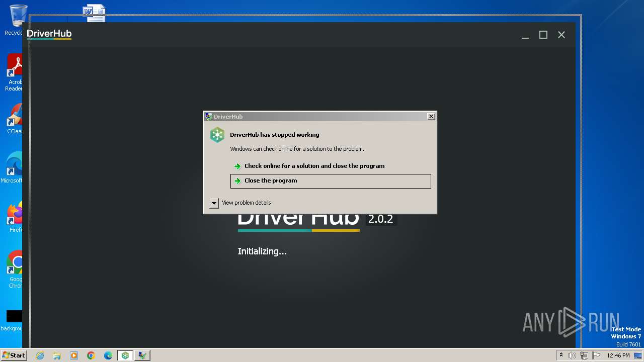Image resolution: width=644 pixels, height=362 pixels.
Task: Select the CCleaner desktop shortcut
Action: [x=15, y=119]
